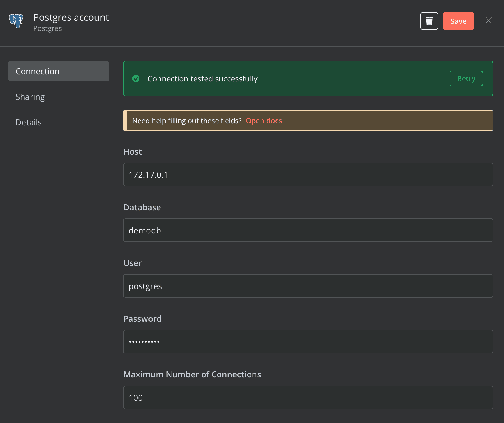Click the 'Password' field label
This screenshot has height=423, width=504.
(x=142, y=319)
